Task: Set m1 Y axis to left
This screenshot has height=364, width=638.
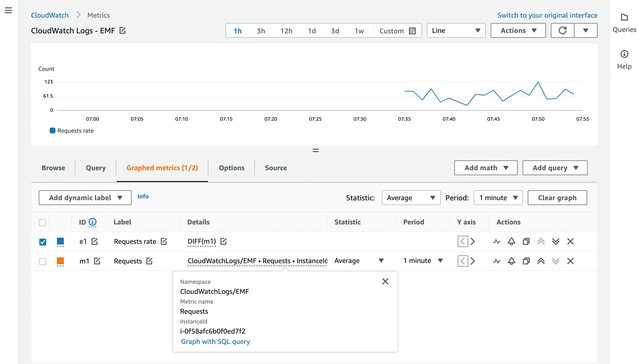Action: coord(463,261)
